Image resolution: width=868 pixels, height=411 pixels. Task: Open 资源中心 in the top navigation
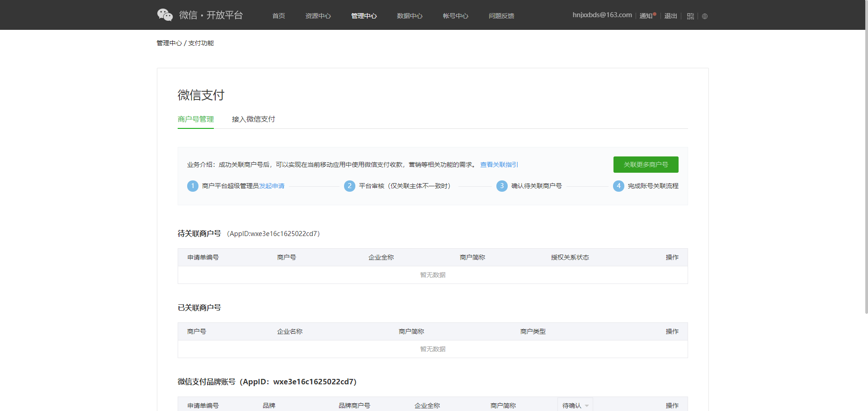(x=318, y=16)
